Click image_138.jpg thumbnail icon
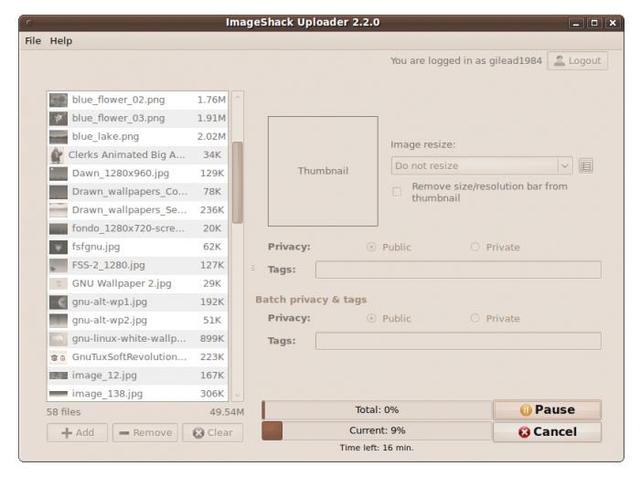640x477 pixels. click(58, 394)
